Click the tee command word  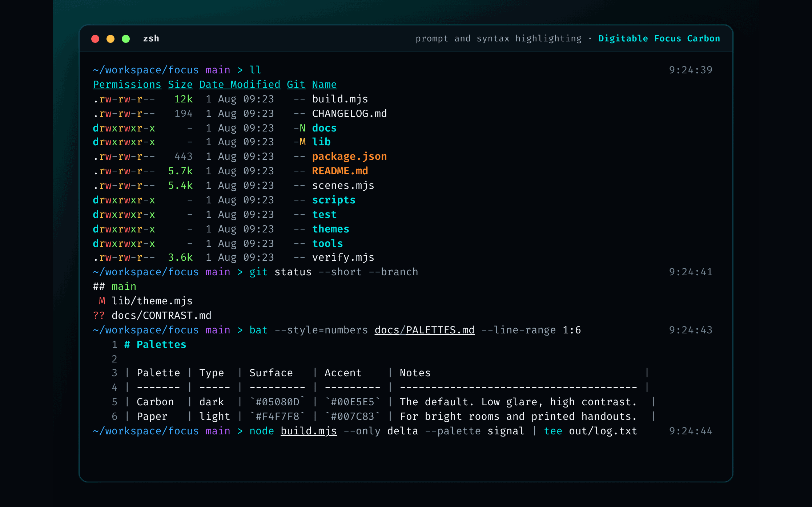[x=553, y=431]
